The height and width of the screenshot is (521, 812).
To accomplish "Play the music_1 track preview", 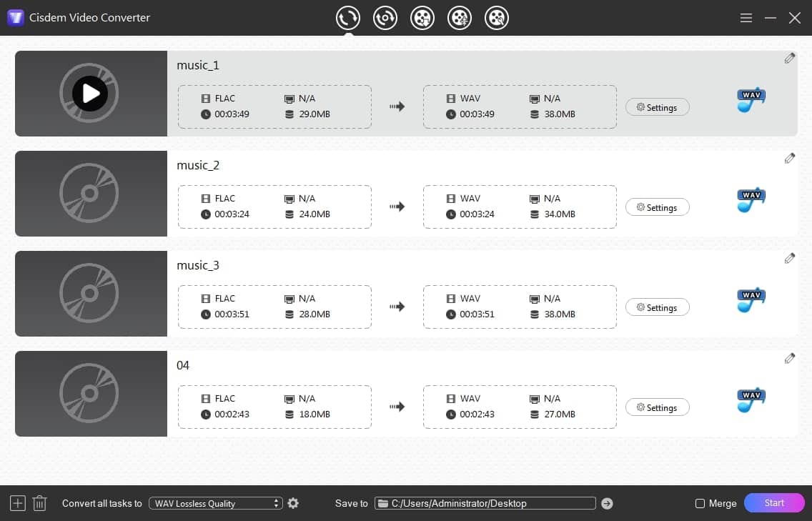I will pyautogui.click(x=90, y=94).
